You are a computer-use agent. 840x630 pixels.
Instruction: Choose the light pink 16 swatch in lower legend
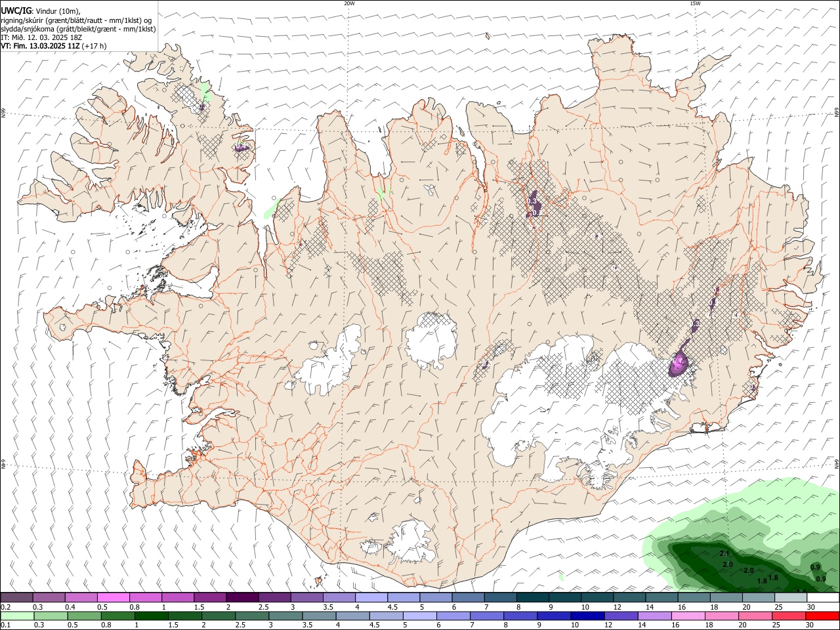687,616
